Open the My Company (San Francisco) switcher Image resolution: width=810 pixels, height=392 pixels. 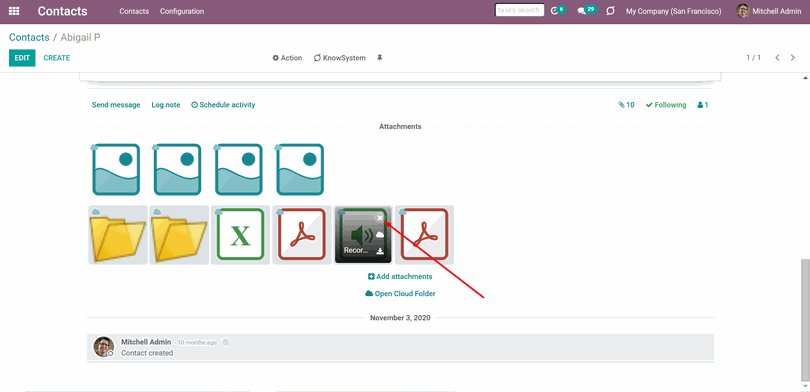(674, 11)
